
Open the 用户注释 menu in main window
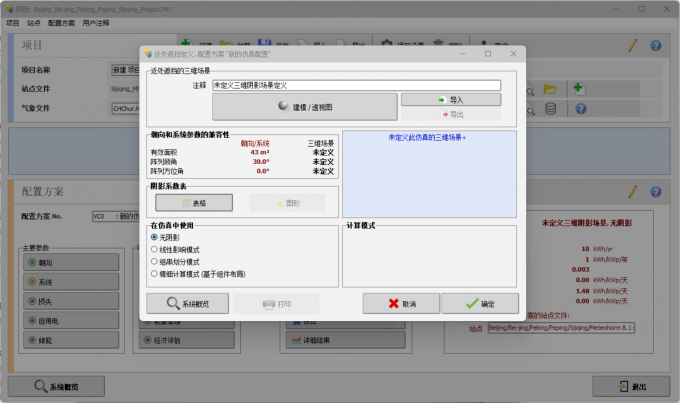pyautogui.click(x=96, y=23)
